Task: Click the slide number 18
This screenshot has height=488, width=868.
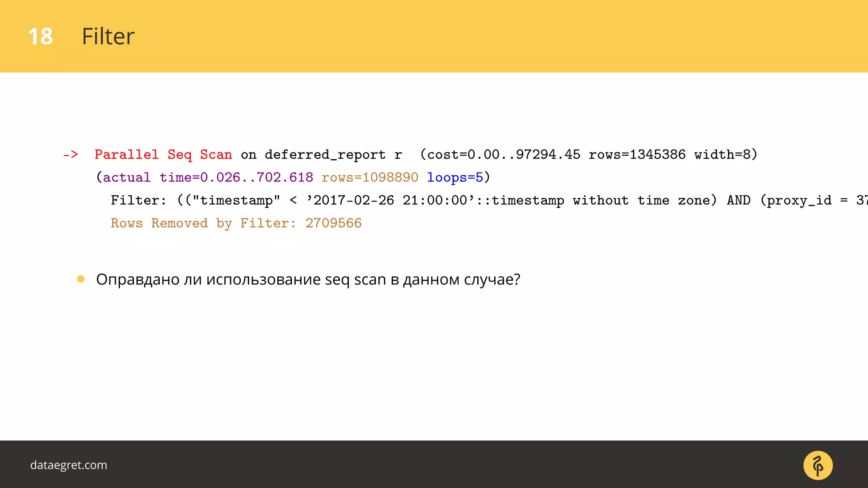Action: 40,36
